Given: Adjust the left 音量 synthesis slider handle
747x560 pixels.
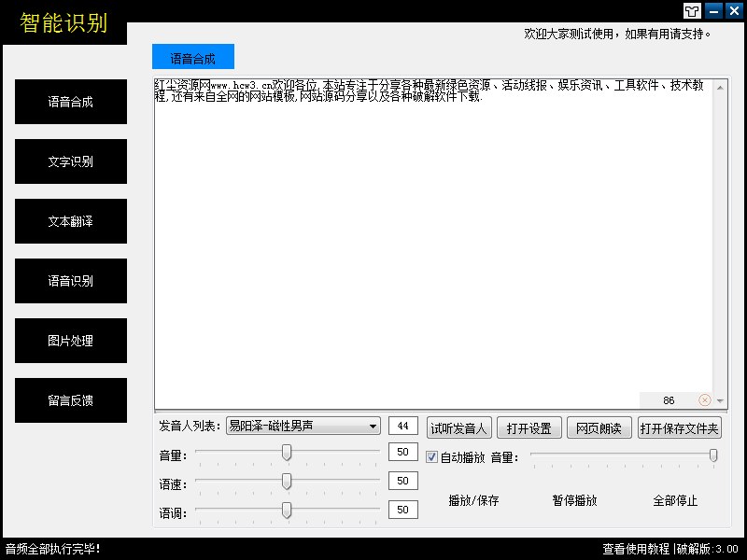Looking at the screenshot, I should (287, 453).
